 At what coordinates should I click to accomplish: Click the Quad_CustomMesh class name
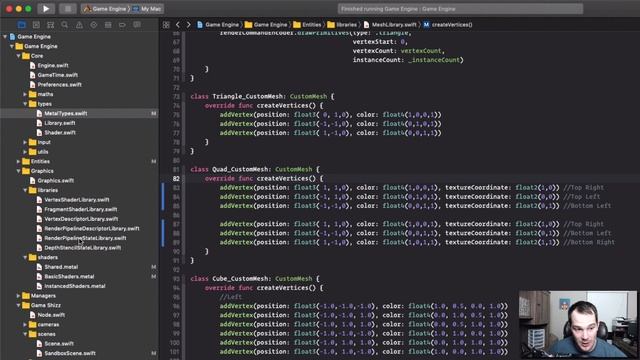click(x=240, y=169)
